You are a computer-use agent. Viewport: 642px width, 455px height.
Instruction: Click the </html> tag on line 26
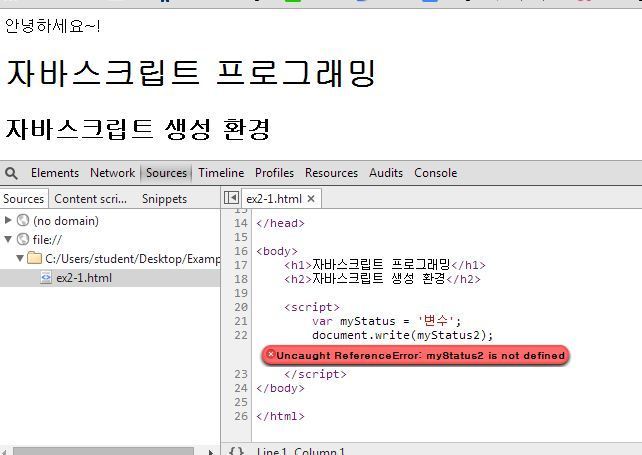click(x=280, y=416)
